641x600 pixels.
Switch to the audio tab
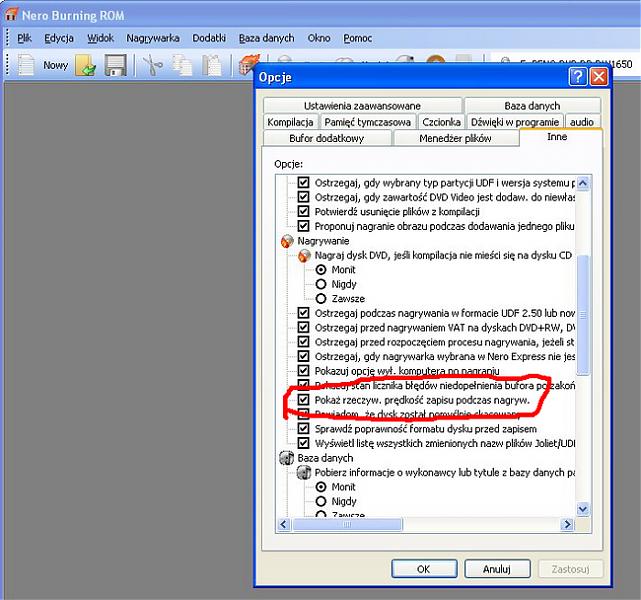pos(582,122)
